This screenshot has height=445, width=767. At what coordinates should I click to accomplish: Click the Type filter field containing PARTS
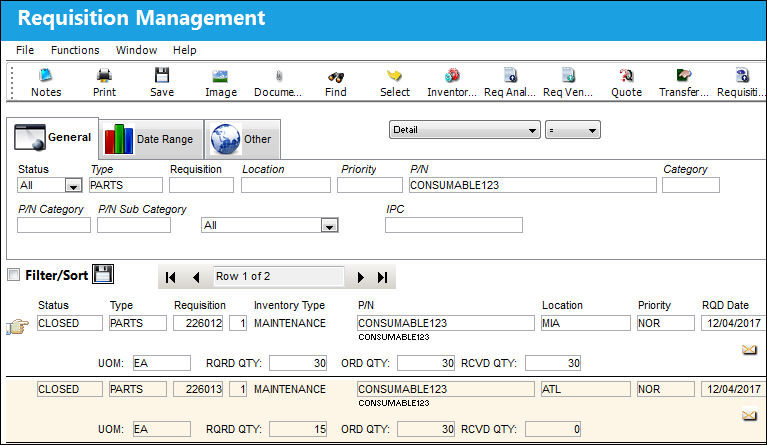pyautogui.click(x=126, y=185)
